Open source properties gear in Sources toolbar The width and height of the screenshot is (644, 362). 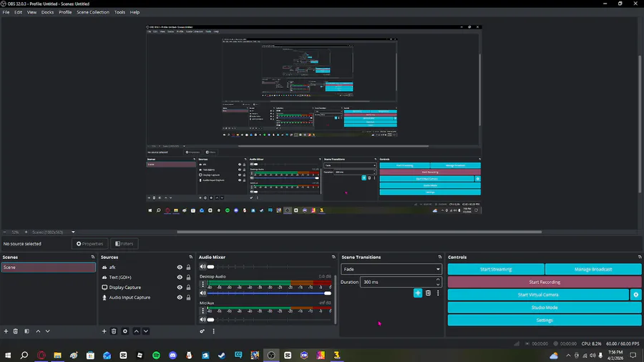125,331
